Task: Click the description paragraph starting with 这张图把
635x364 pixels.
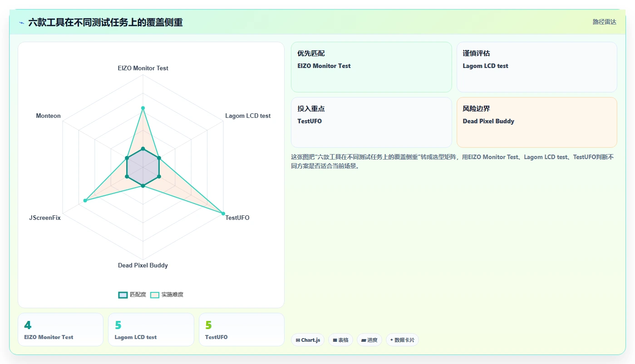Action: (453, 161)
